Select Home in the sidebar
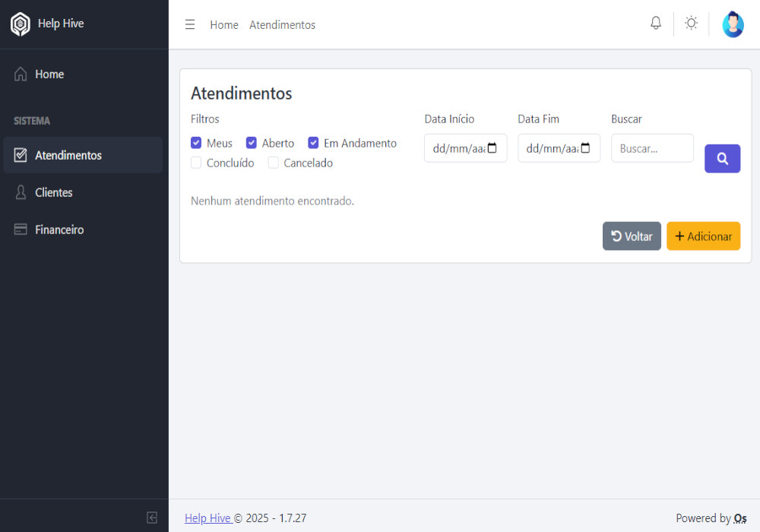 [49, 74]
